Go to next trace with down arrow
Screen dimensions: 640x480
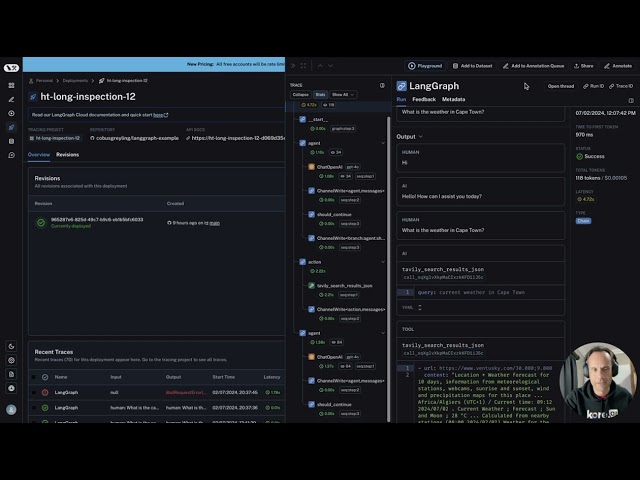click(x=330, y=66)
